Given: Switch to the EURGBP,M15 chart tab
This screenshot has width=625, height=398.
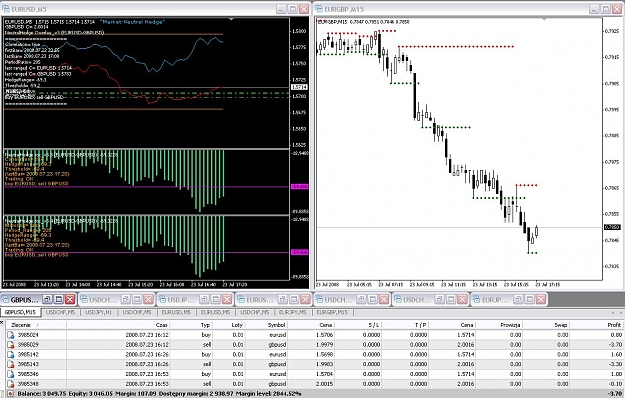Looking at the screenshot, I should click(x=332, y=312).
